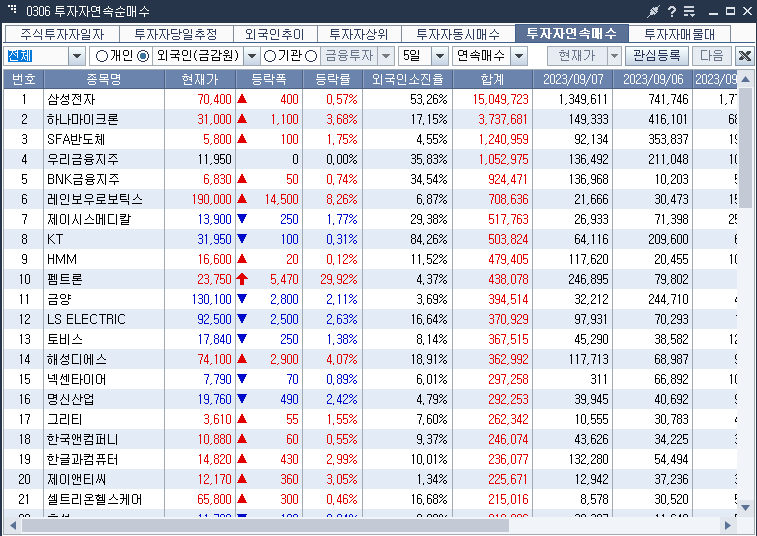The width and height of the screenshot is (757, 536).
Task: Click horizontal scrollbar left arrow
Action: point(13,525)
